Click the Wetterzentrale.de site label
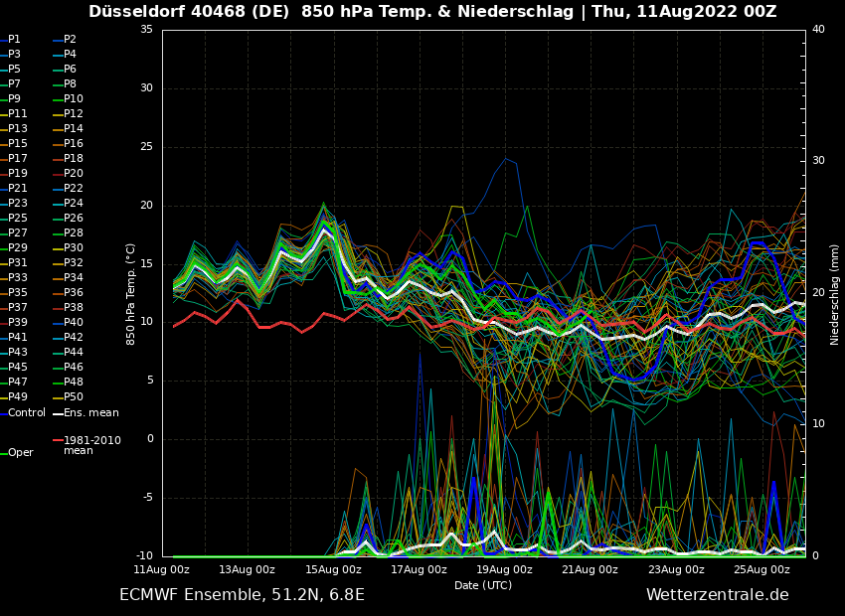This screenshot has width=845, height=616. (x=717, y=595)
